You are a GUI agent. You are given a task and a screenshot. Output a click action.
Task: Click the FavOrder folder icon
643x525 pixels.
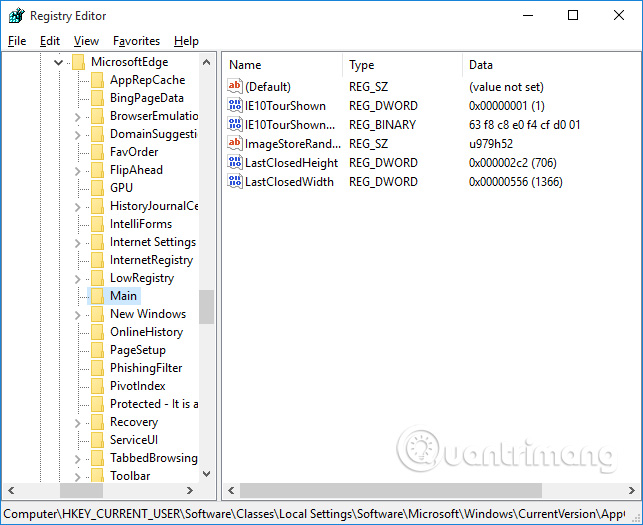pyautogui.click(x=97, y=152)
